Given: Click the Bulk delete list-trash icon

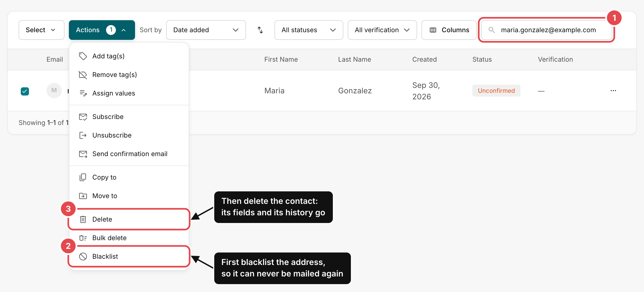Looking at the screenshot, I should (x=83, y=238).
